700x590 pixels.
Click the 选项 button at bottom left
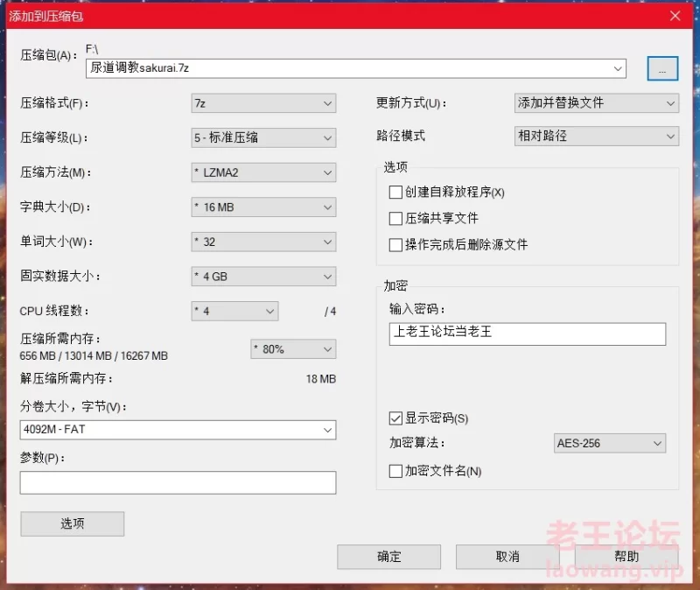click(x=73, y=523)
